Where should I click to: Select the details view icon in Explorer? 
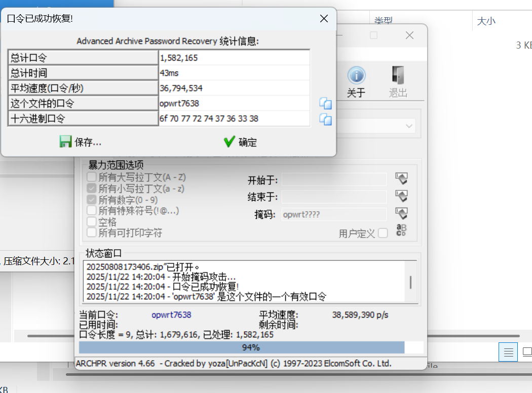[x=508, y=351]
